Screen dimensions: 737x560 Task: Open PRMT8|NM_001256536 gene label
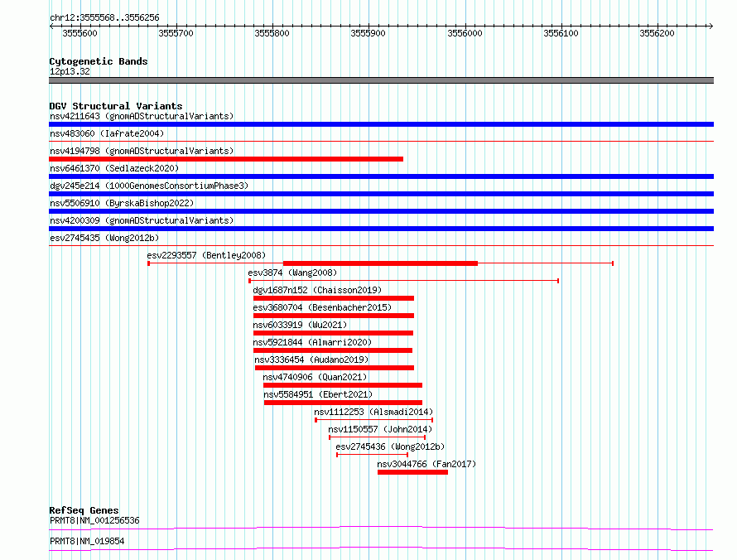click(x=94, y=520)
